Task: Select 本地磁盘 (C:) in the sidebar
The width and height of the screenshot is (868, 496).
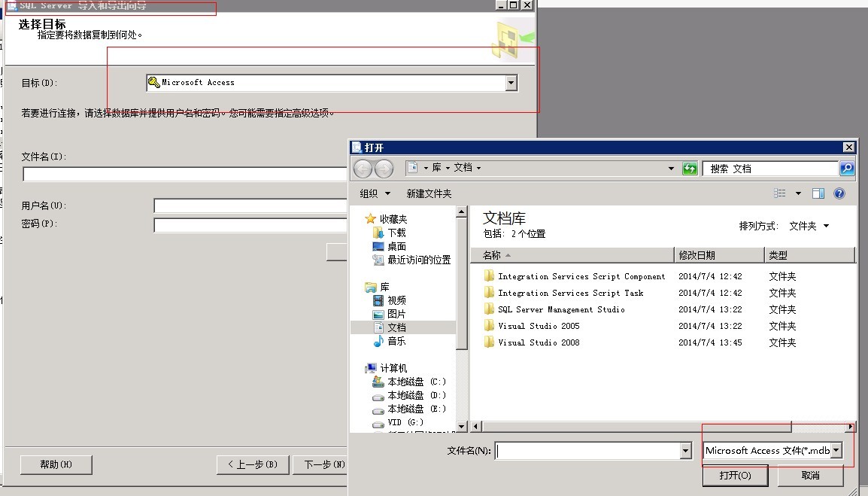Action: point(406,382)
